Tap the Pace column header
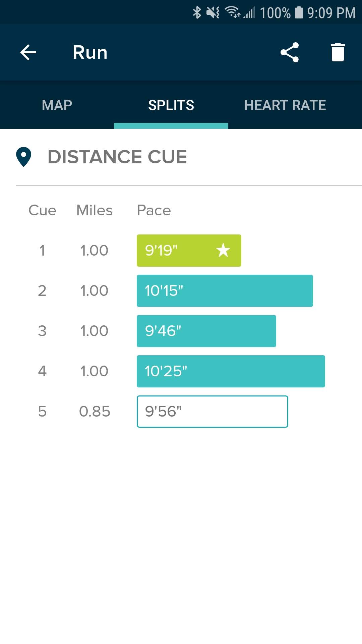 [x=154, y=211]
